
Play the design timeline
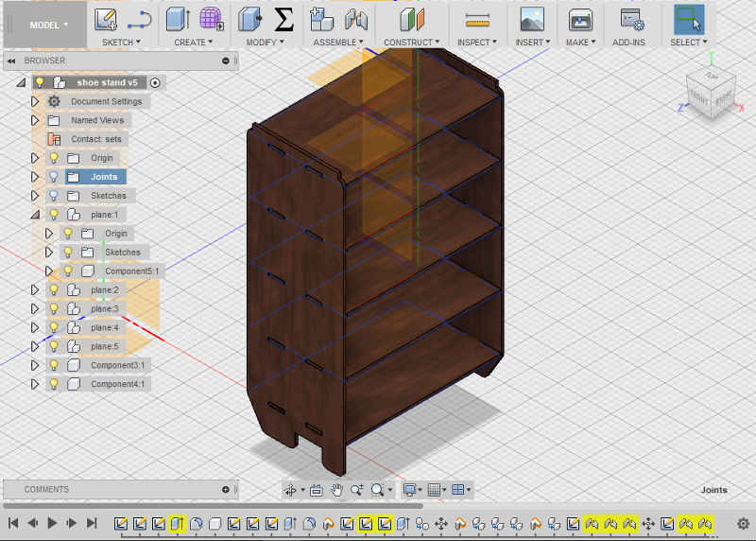pyautogui.click(x=52, y=523)
